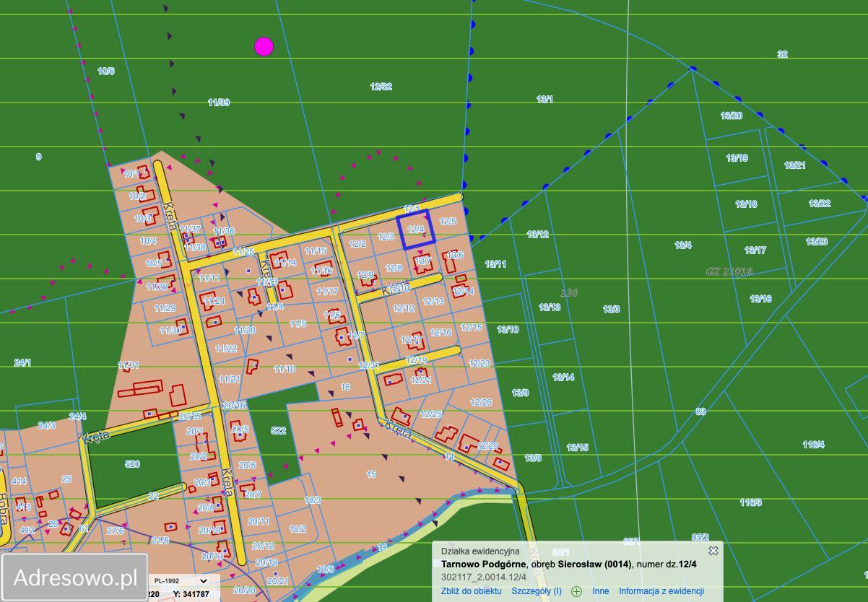Close the Działka ewidencyjna info popup
868x602 pixels.
click(713, 551)
